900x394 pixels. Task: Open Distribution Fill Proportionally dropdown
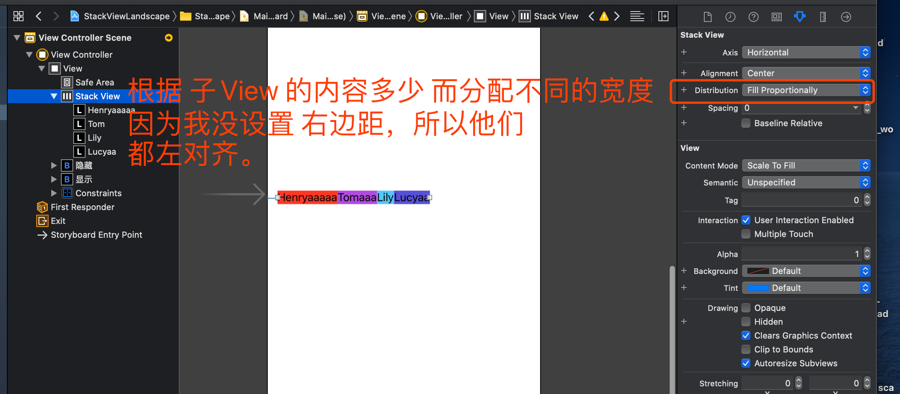coord(806,90)
